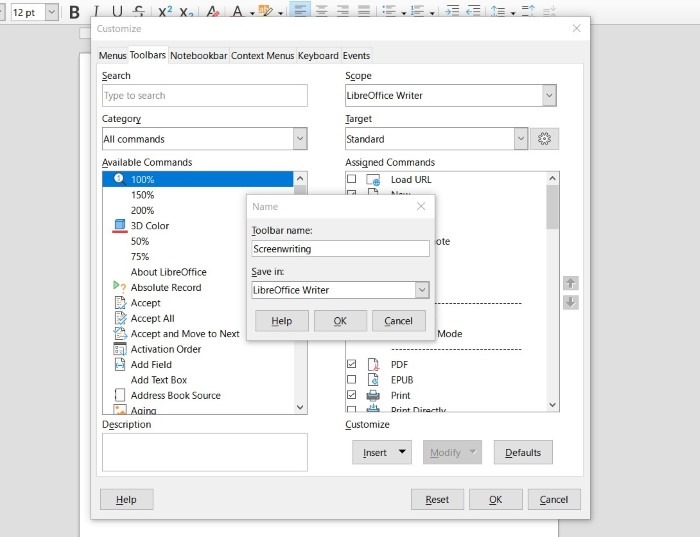700x537 pixels.
Task: Switch to the Notebookbar tab
Action: (199, 56)
